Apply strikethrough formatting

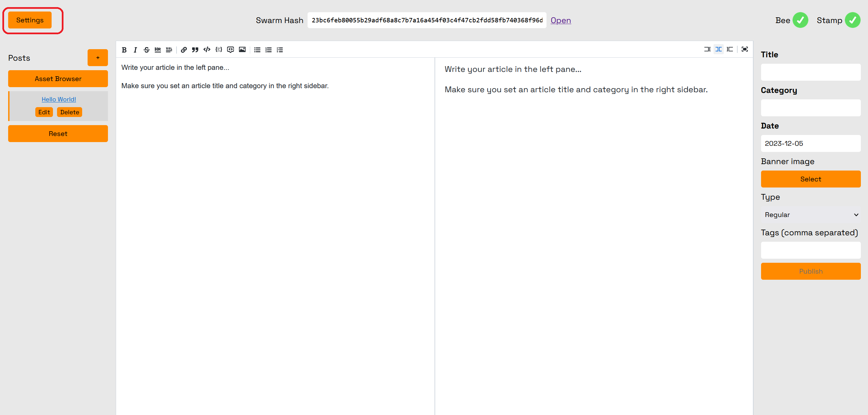[146, 50]
